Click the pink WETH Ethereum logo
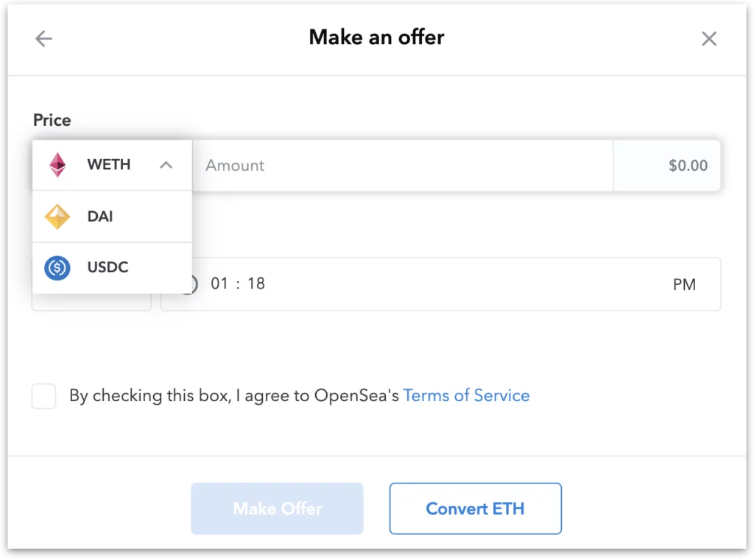 [57, 165]
